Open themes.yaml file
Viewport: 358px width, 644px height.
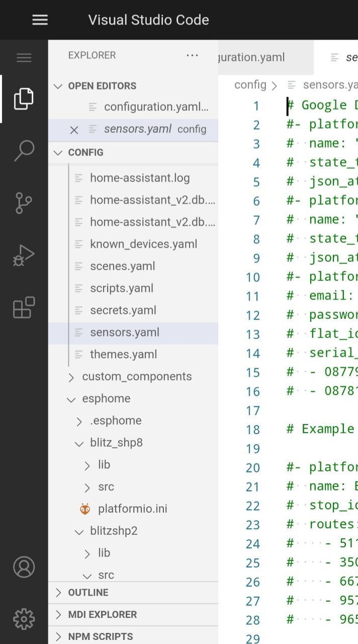click(124, 355)
